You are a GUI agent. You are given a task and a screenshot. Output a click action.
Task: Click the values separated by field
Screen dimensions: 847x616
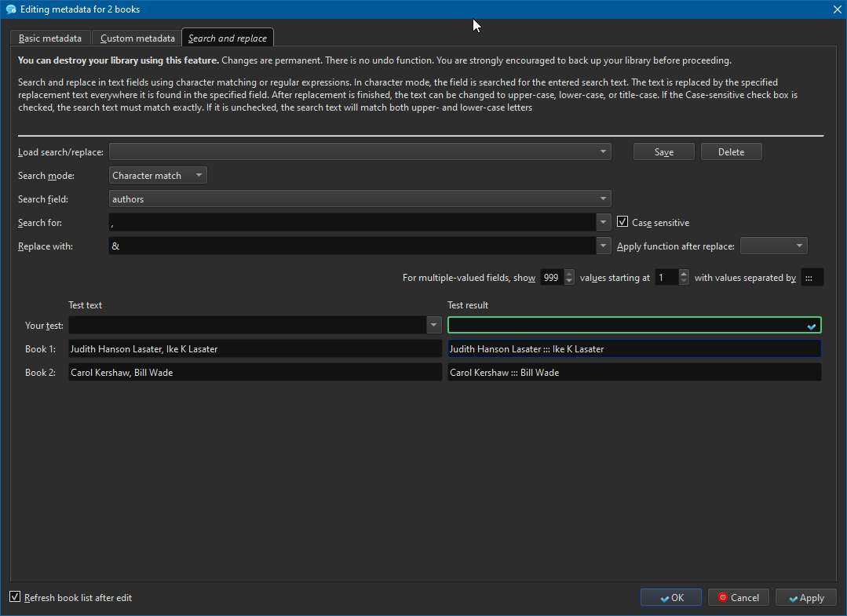tap(812, 278)
